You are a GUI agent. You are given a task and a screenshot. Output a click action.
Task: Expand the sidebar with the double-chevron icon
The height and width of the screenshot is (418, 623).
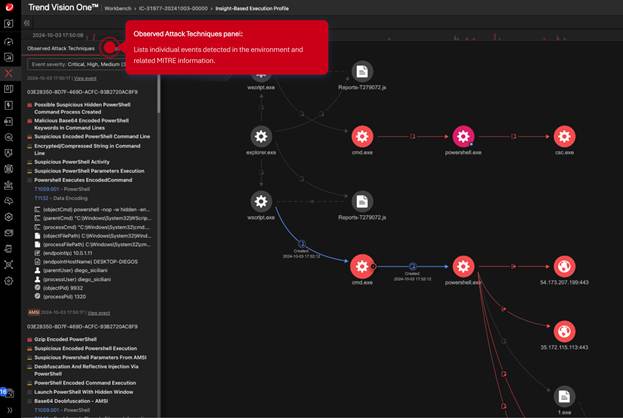click(9, 410)
